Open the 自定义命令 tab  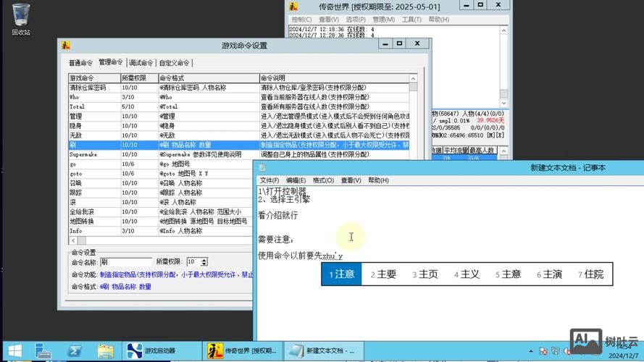175,63
